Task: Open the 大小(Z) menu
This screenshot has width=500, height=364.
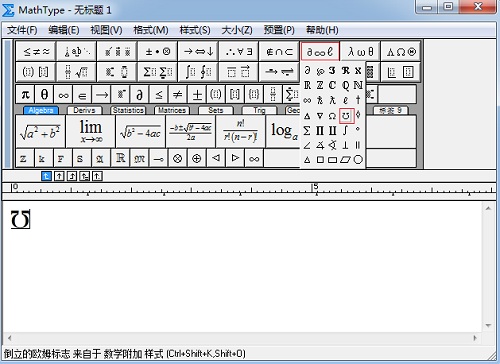Action: [x=237, y=30]
